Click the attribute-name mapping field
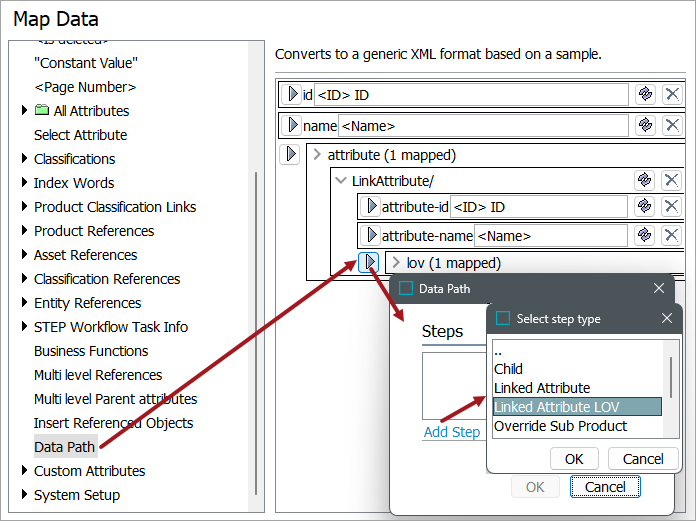696x521 pixels. tap(550, 236)
